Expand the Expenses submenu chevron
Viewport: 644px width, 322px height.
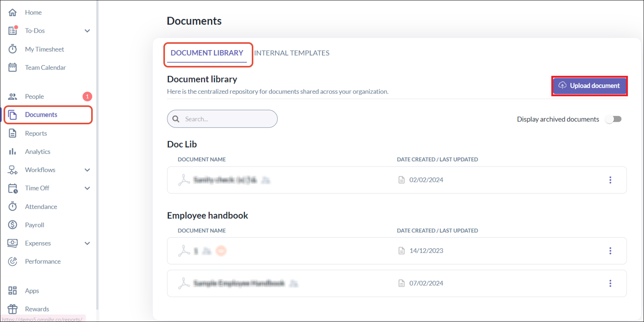pyautogui.click(x=87, y=243)
